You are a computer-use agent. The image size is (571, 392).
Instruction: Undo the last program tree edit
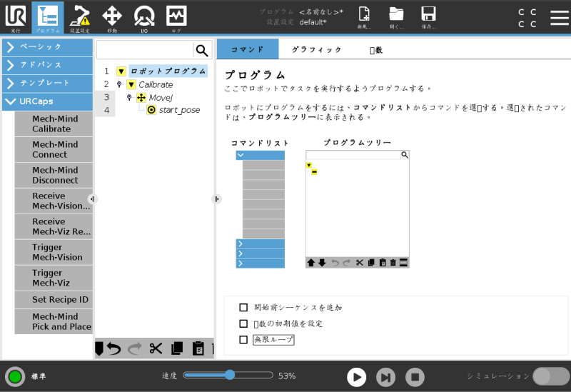(113, 348)
